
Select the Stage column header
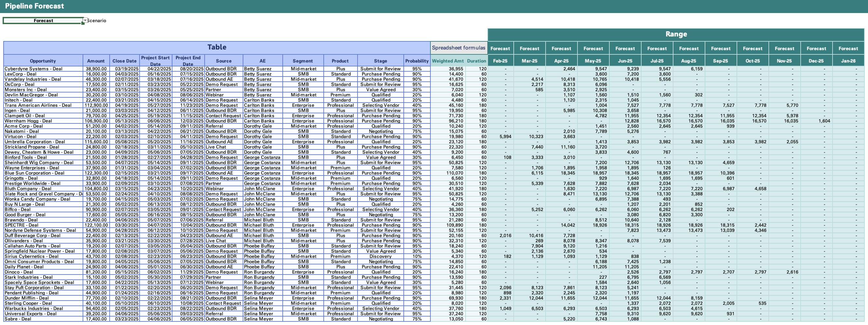click(x=380, y=61)
